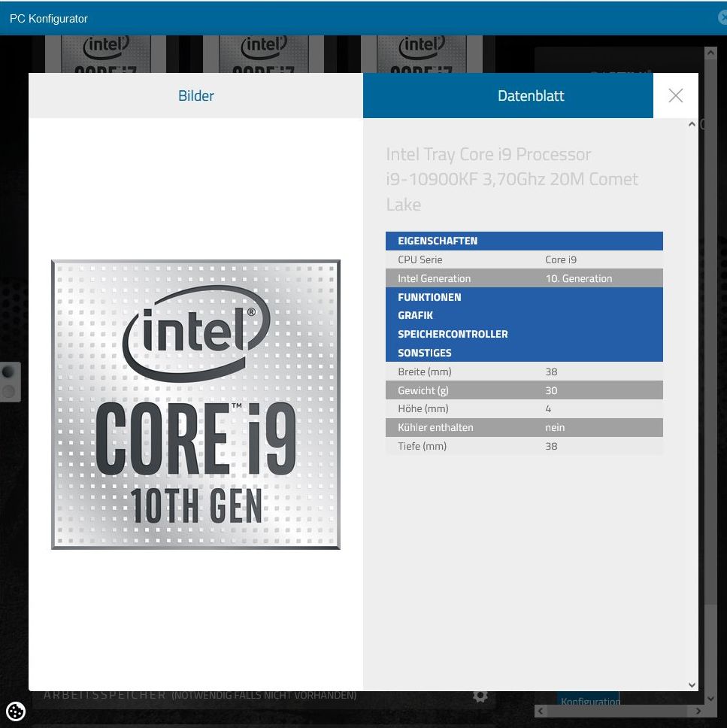Image resolution: width=727 pixels, height=728 pixels.
Task: Close the product details popup
Action: (675, 96)
